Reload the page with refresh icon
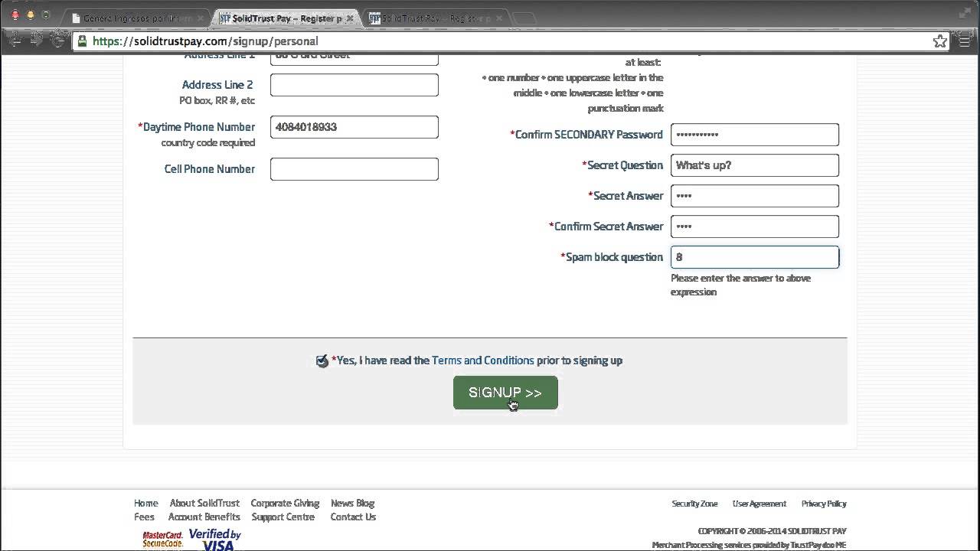Image resolution: width=980 pixels, height=551 pixels. click(58, 41)
